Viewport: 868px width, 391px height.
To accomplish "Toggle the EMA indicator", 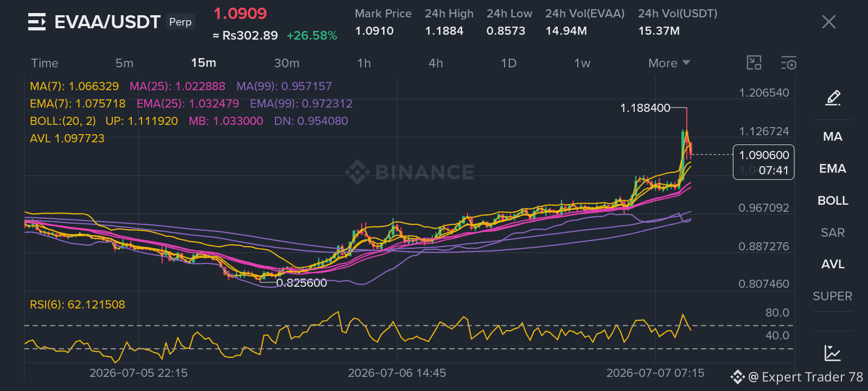I will 833,168.
